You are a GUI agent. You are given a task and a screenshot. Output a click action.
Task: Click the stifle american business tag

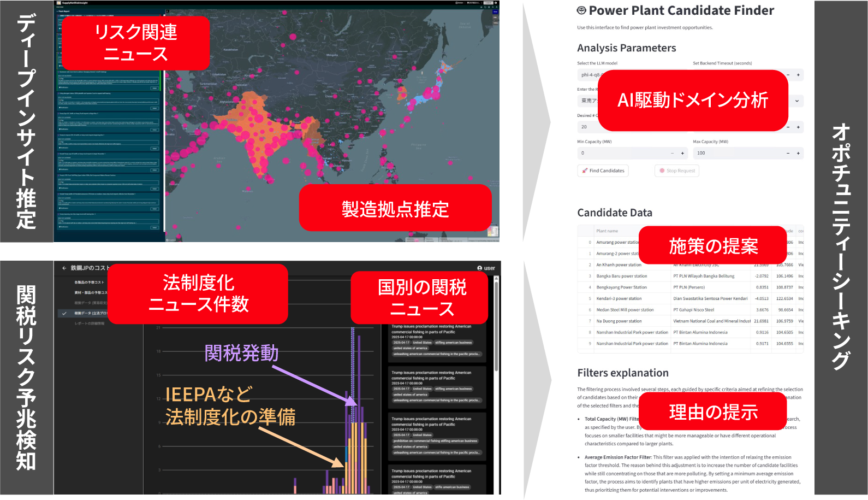453,487
